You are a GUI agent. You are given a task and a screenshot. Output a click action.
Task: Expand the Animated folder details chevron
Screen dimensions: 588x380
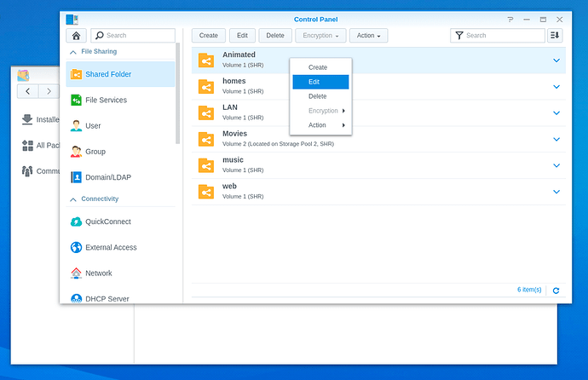pyautogui.click(x=556, y=60)
